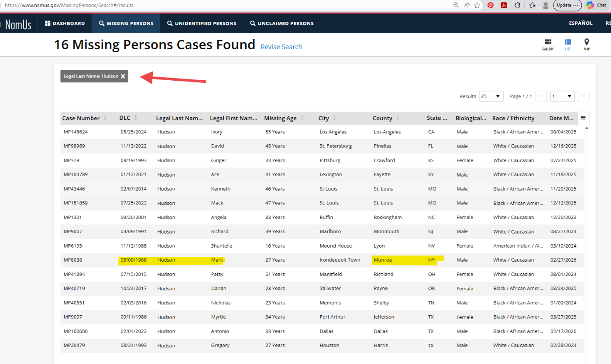Open the table column menu icon
This screenshot has width=611, height=364.
(583, 118)
